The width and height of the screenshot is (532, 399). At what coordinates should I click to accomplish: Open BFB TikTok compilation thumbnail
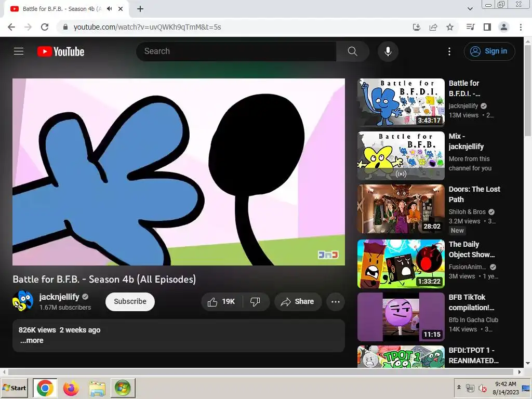401,316
